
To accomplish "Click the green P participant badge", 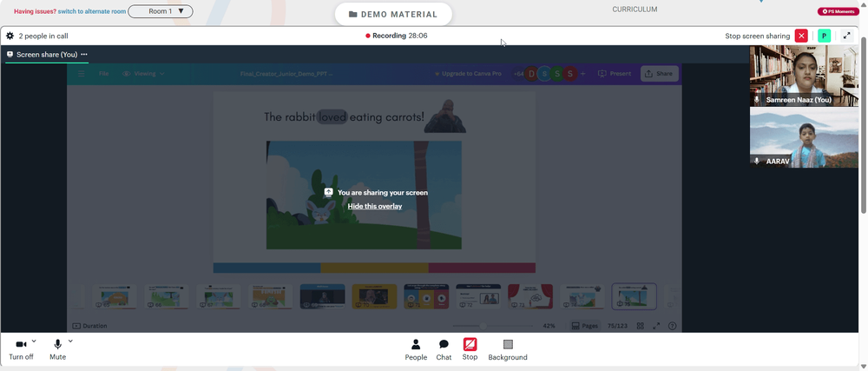I will 825,36.
